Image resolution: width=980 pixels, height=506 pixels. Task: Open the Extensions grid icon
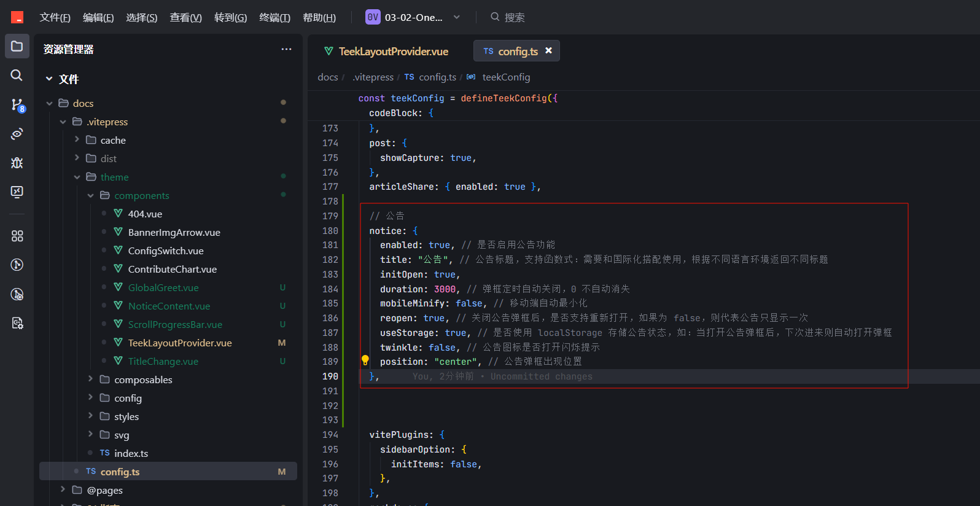point(17,236)
